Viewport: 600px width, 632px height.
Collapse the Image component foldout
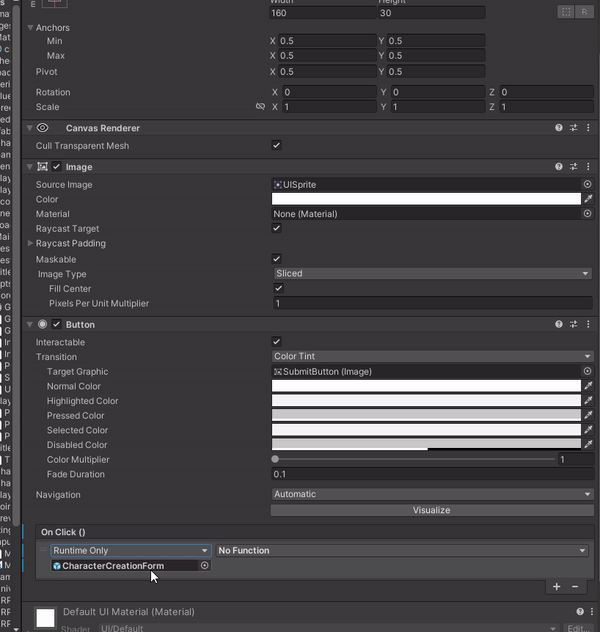pyautogui.click(x=30, y=166)
